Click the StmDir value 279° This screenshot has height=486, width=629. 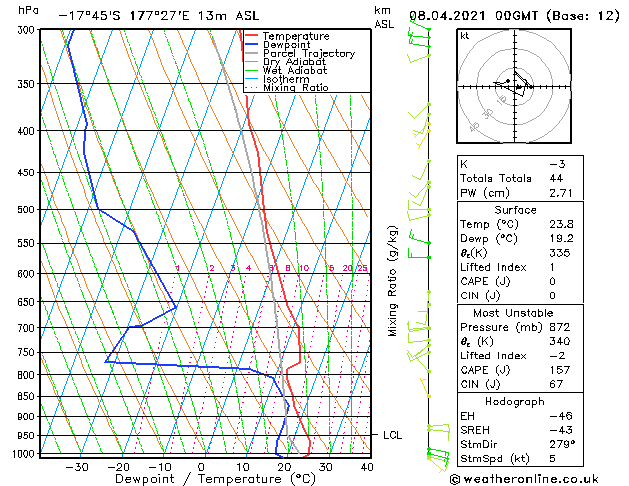click(x=562, y=445)
